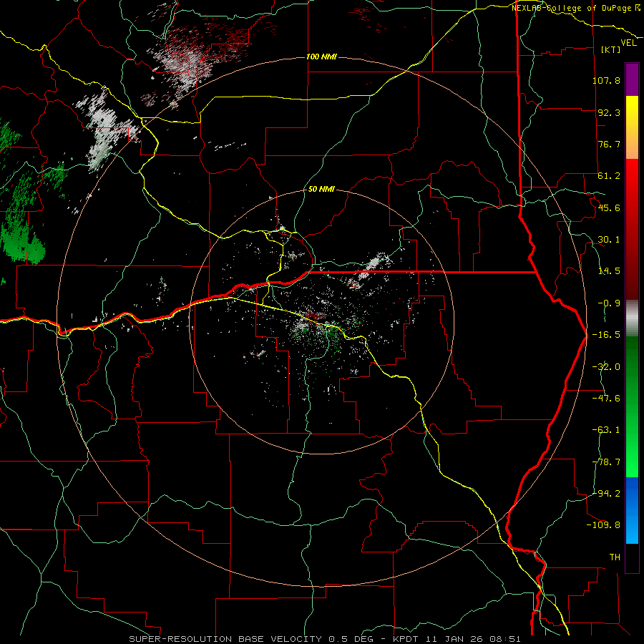Click the -47.6 value on velocity scale
The image size is (644, 644).
[606, 398]
